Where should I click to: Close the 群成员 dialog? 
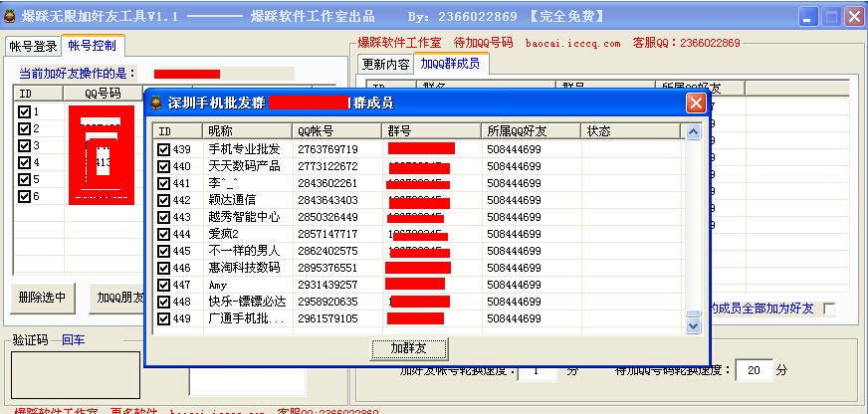696,103
